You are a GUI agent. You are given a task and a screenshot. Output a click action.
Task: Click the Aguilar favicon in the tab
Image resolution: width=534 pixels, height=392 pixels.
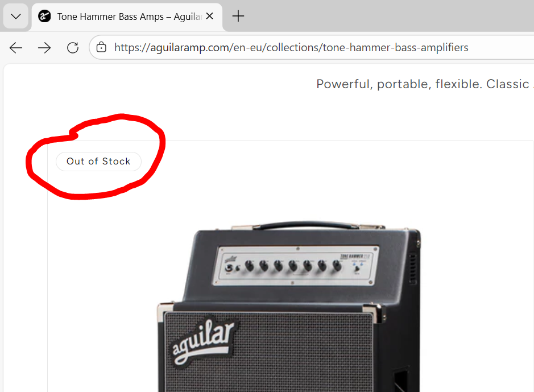point(44,16)
